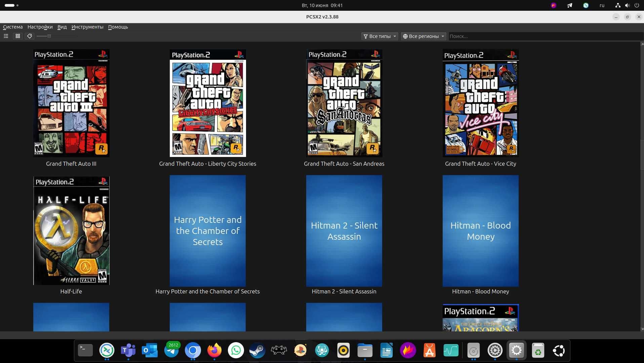
Task: Open Chromium browser from the dock
Action: coord(193,351)
